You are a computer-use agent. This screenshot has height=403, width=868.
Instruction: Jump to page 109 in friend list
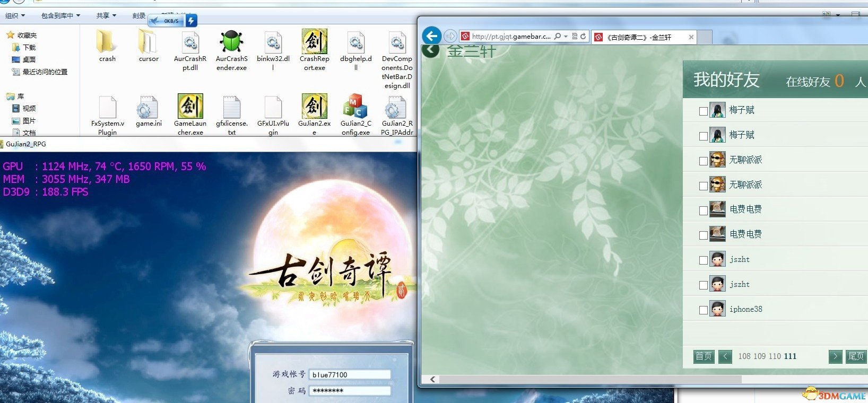coord(759,356)
